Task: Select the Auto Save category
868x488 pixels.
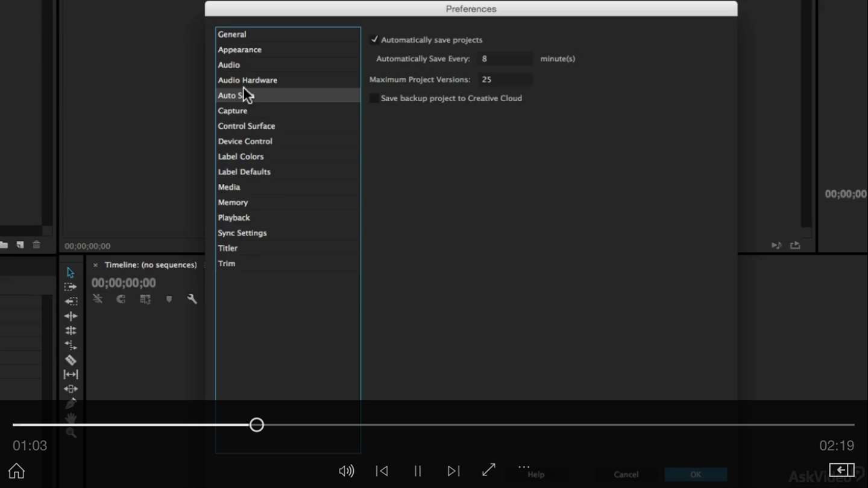Action: (x=288, y=95)
